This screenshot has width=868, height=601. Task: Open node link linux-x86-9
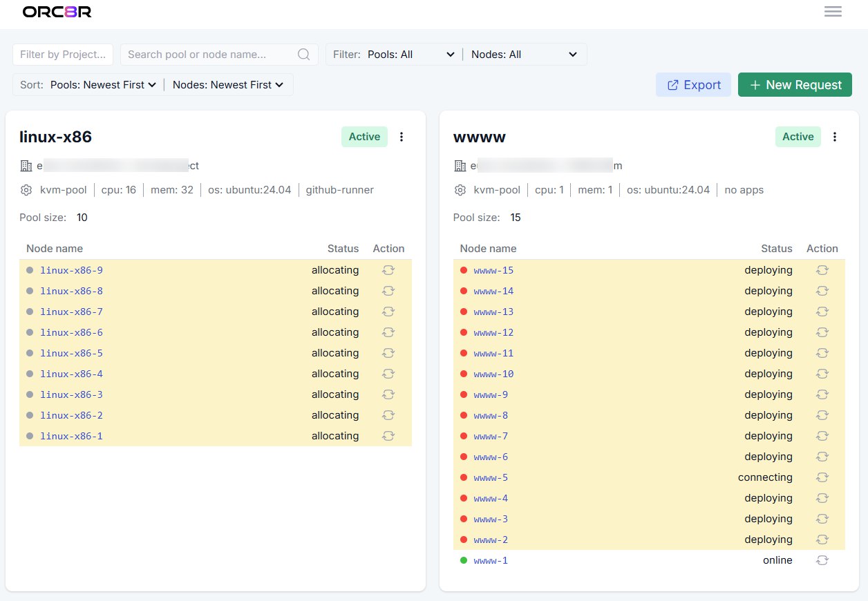point(71,270)
